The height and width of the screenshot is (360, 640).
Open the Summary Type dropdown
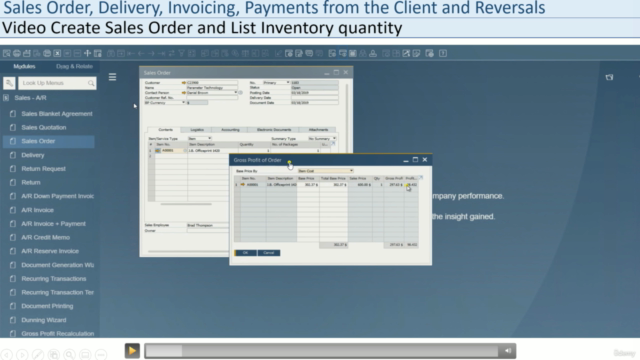(x=334, y=139)
